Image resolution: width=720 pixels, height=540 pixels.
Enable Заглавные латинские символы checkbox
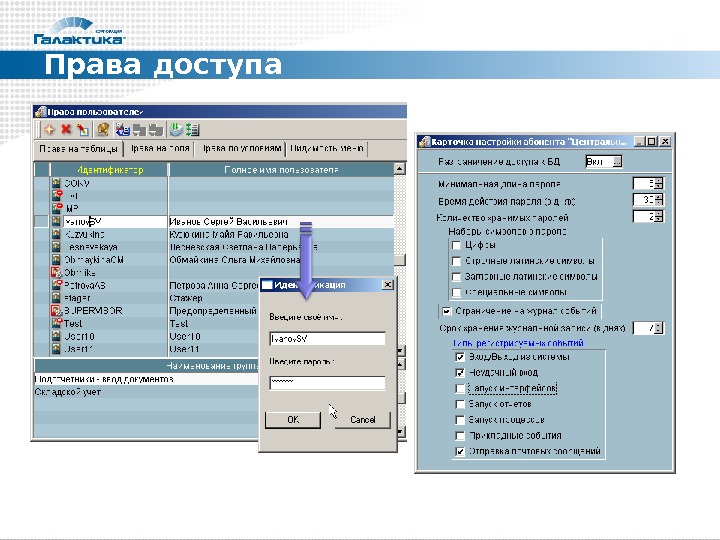coord(456,277)
